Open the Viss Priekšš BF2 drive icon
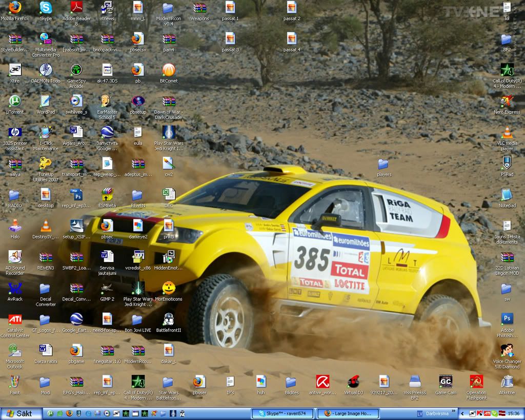The height and width of the screenshot is (420, 525). [415, 388]
